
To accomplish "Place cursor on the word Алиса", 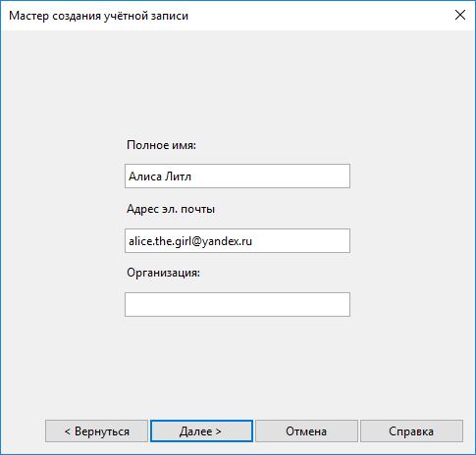I will point(145,177).
